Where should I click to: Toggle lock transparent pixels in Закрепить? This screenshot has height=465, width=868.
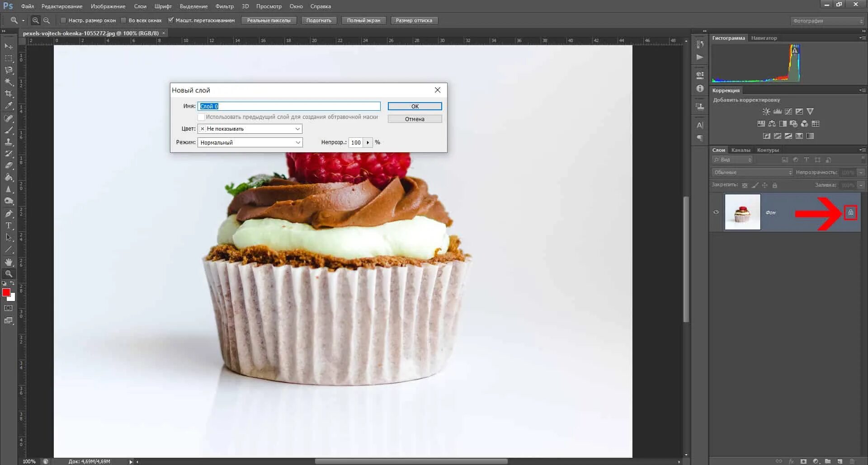click(745, 185)
